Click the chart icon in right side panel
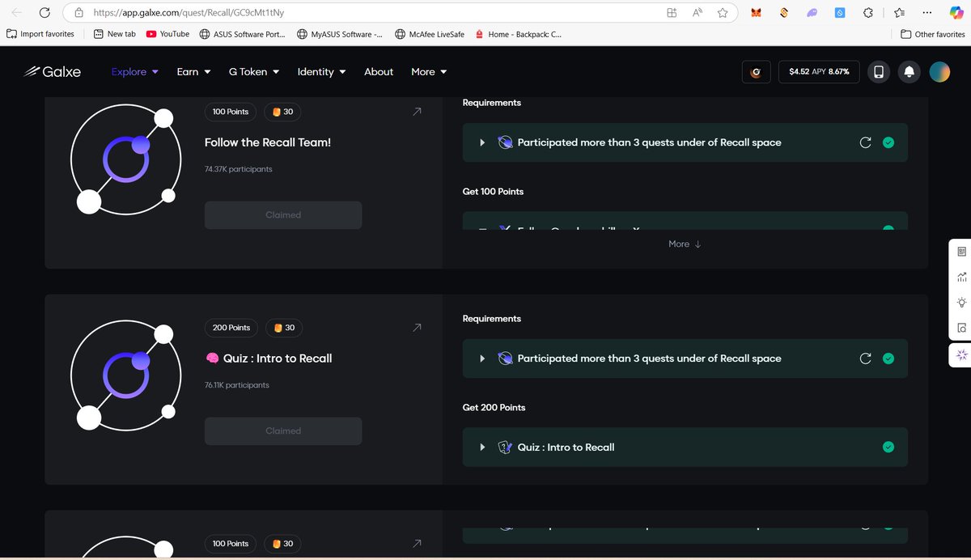Image resolution: width=971 pixels, height=560 pixels. pyautogui.click(x=961, y=277)
